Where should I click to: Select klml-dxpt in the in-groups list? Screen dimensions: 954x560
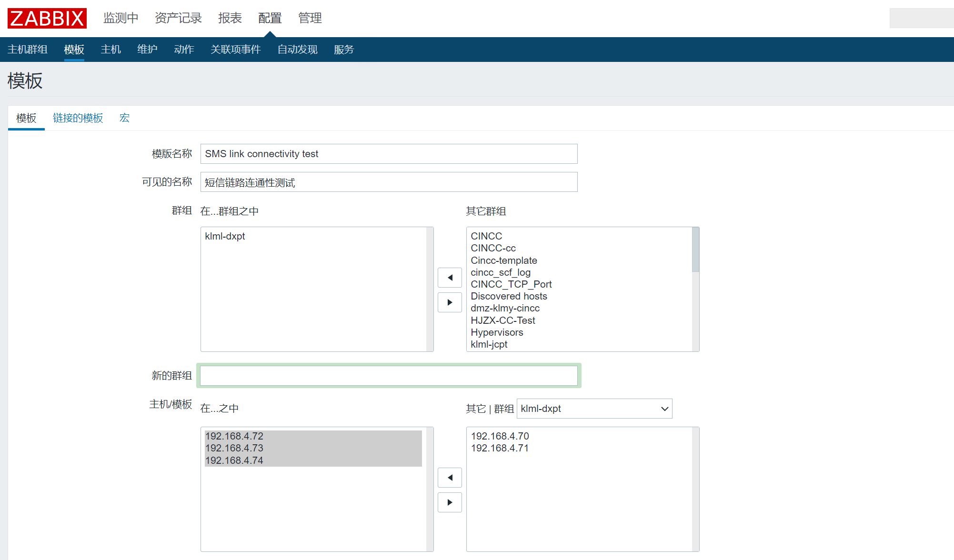[225, 236]
